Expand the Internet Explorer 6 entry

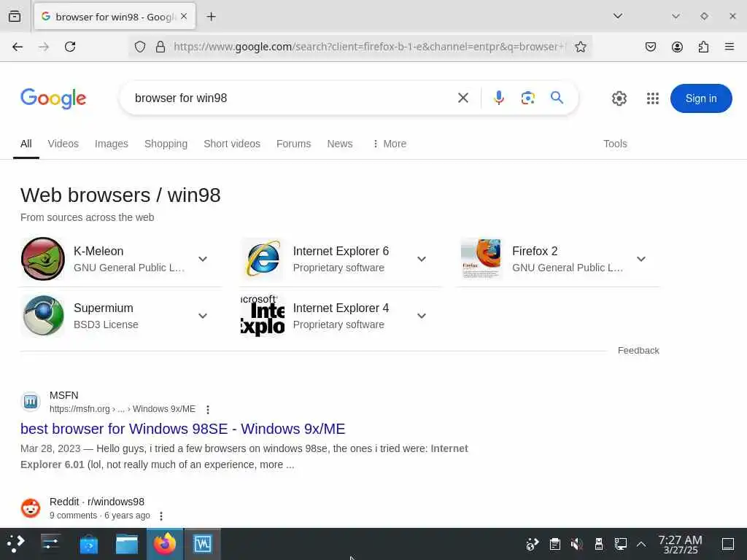coord(422,259)
